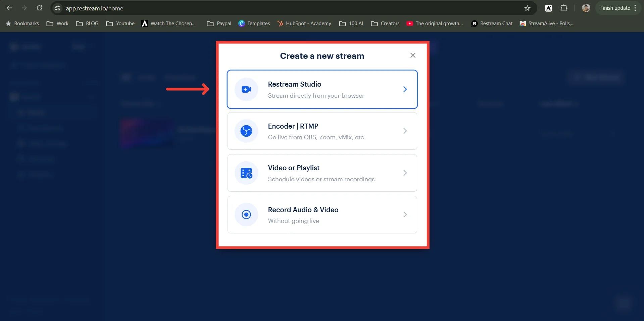This screenshot has height=321, width=644.
Task: Open the BLOG bookmarks folder
Action: 87,24
